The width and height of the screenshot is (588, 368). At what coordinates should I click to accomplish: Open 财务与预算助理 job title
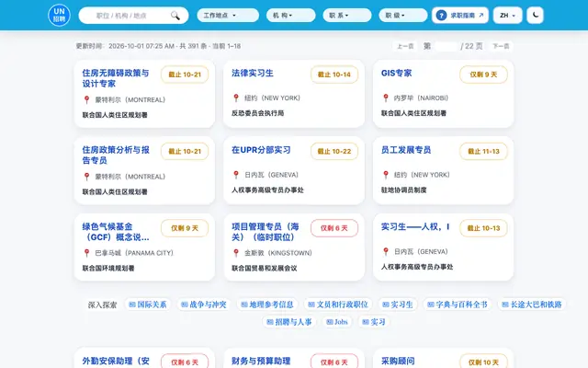[261, 361]
